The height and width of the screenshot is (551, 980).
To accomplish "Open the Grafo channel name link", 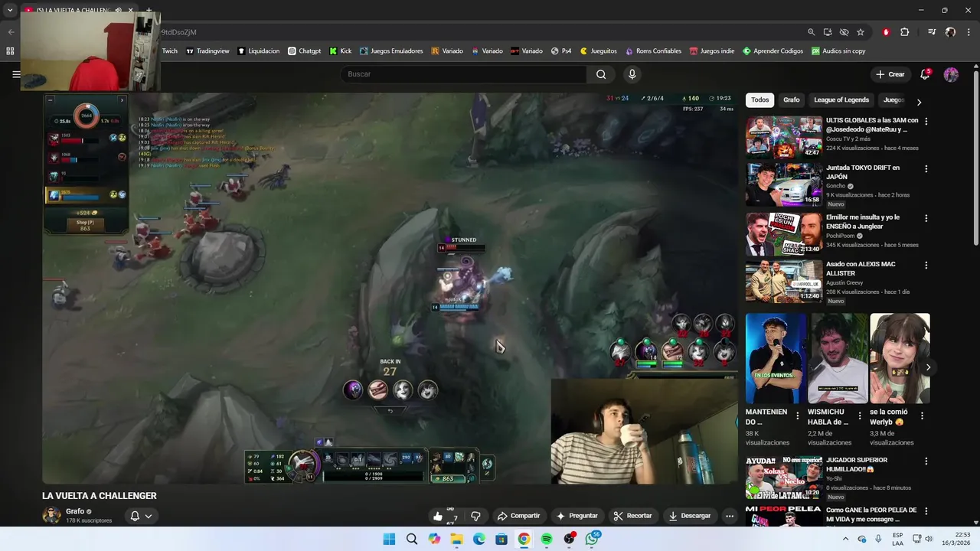I will click(75, 511).
